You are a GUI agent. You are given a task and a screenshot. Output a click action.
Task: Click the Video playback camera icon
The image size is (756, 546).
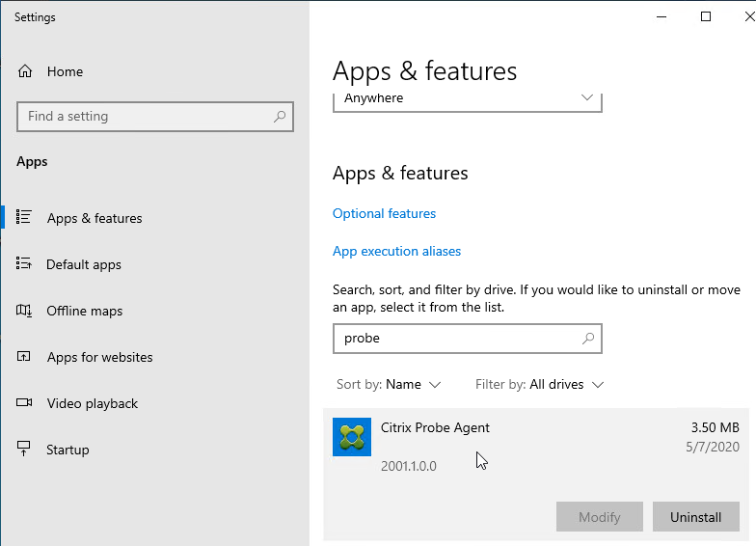tap(24, 402)
